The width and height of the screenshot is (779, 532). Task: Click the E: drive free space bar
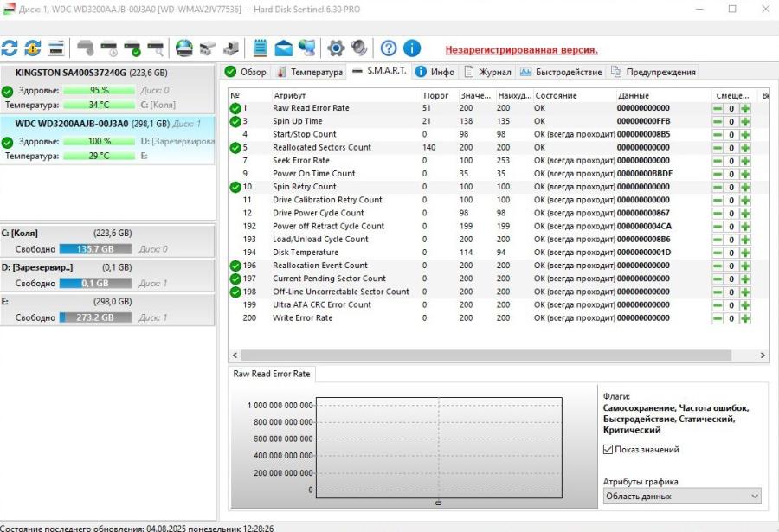pos(95,317)
